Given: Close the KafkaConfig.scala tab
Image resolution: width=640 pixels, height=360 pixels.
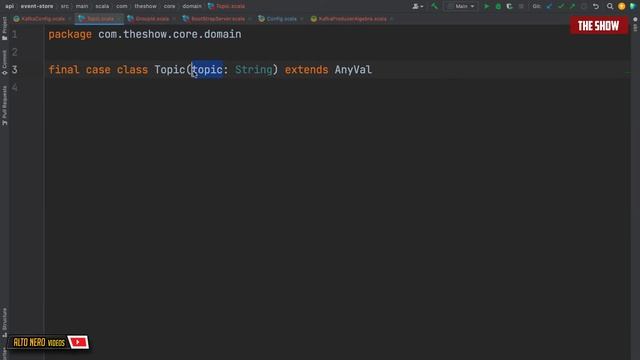Looking at the screenshot, I should point(70,19).
